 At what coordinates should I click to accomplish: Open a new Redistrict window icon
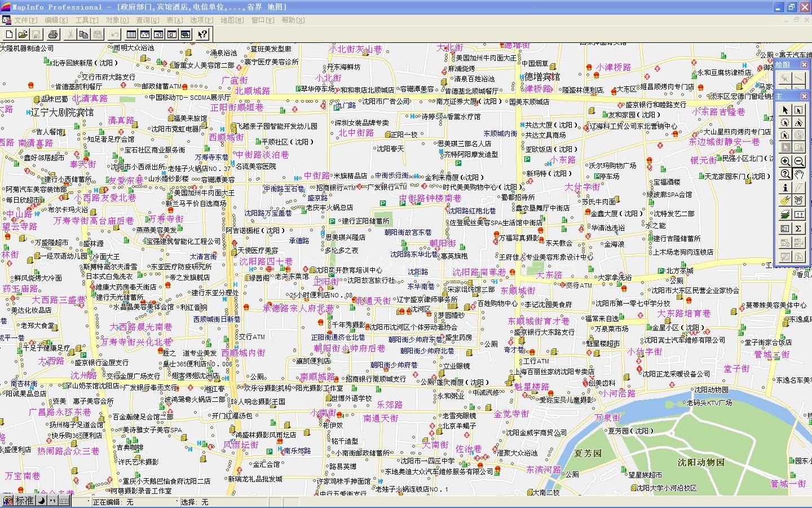(x=186, y=34)
